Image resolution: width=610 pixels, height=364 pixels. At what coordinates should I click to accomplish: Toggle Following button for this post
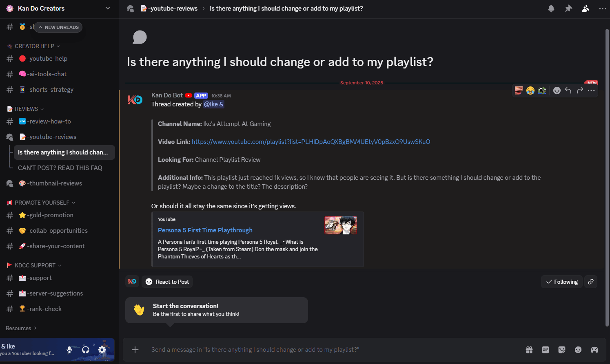(562, 282)
